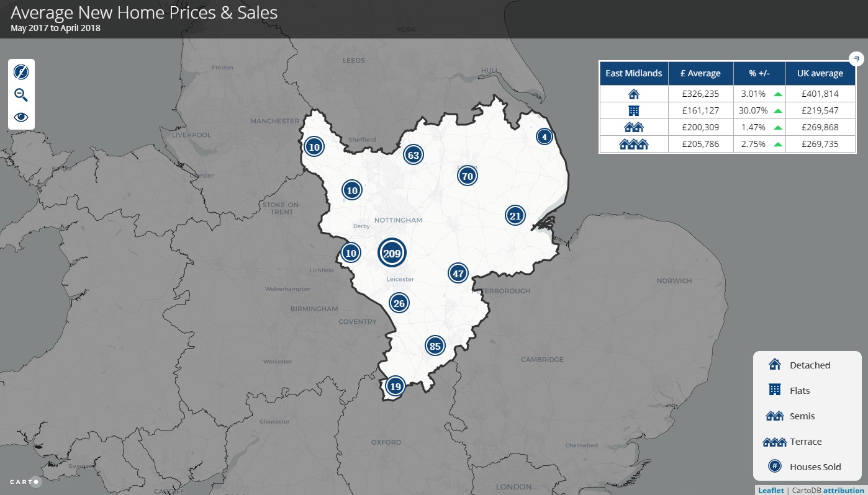Select the 70 houses sold marker
This screenshot has width=868, height=495.
click(x=468, y=176)
